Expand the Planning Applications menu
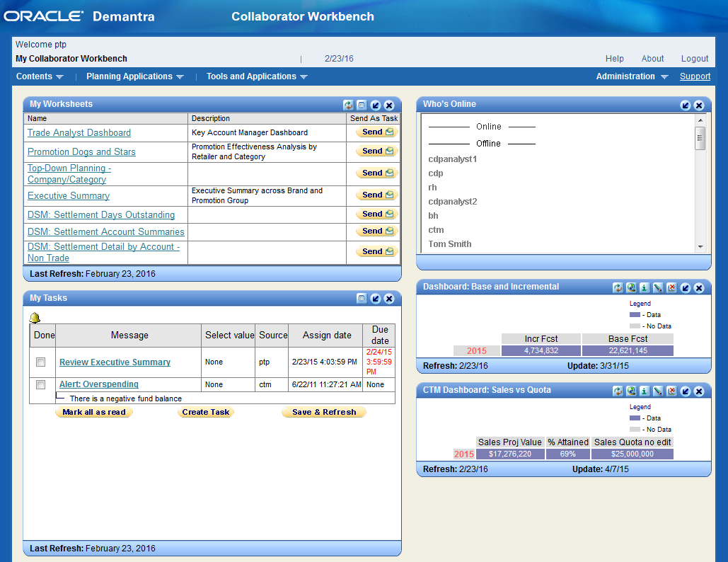The width and height of the screenshot is (728, 562). (134, 76)
